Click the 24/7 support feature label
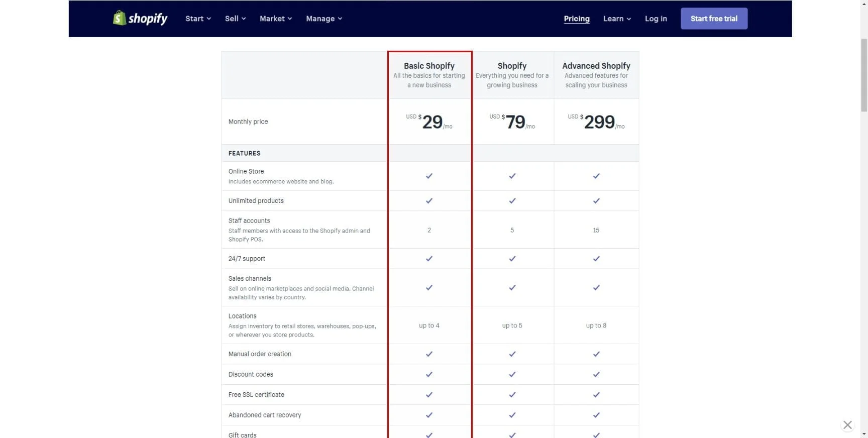This screenshot has width=868, height=438. (x=247, y=259)
